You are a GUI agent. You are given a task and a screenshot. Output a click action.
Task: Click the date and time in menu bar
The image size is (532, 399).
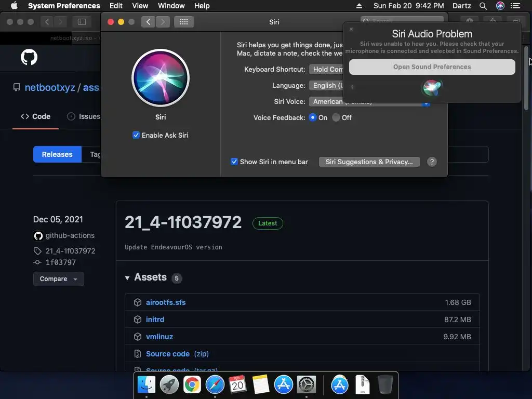[x=408, y=6]
